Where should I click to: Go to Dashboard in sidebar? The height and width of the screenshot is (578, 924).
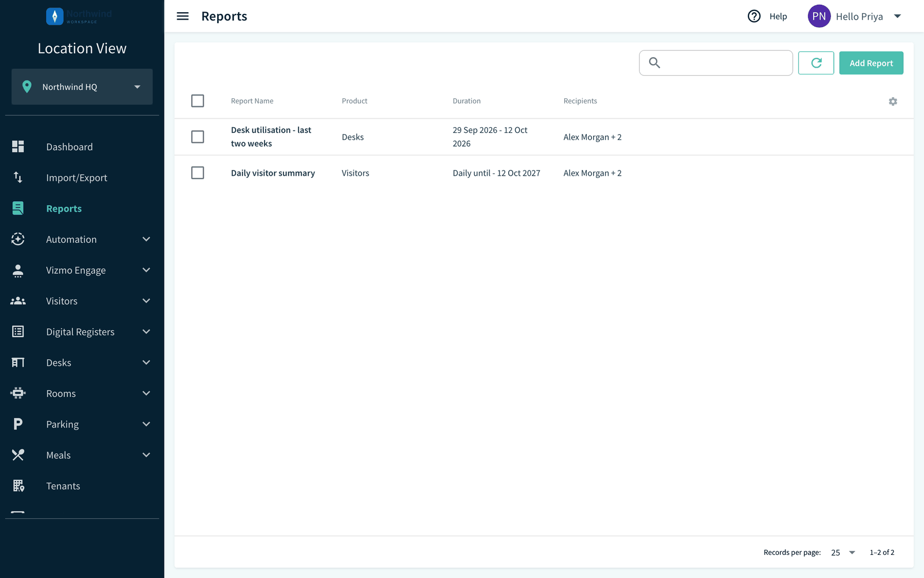(69, 147)
